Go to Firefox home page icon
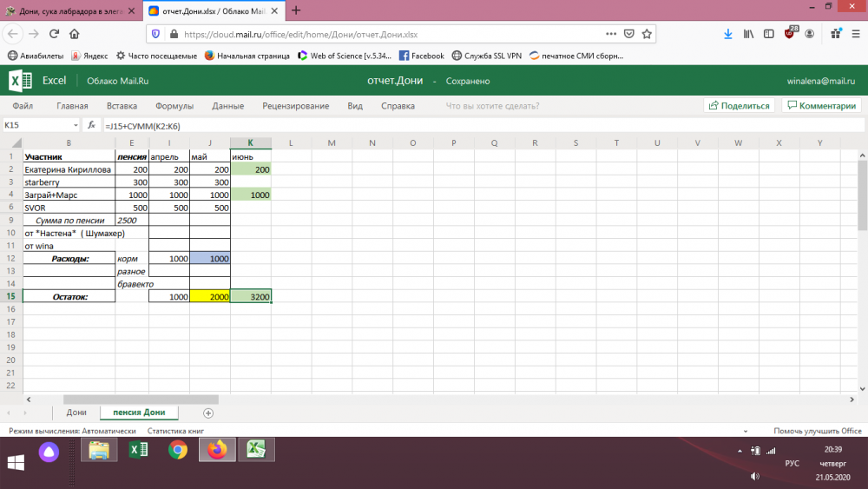Image resolution: width=868 pixels, height=489 pixels. click(75, 34)
